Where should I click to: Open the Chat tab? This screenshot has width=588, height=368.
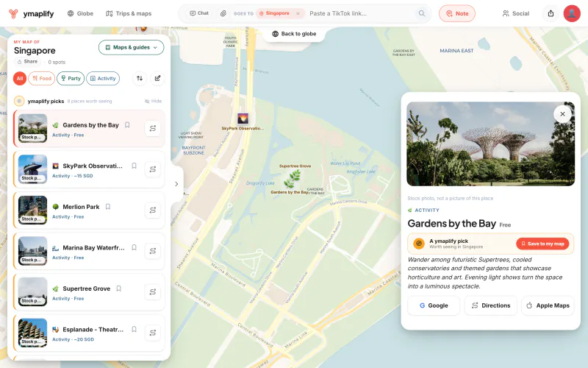click(199, 13)
